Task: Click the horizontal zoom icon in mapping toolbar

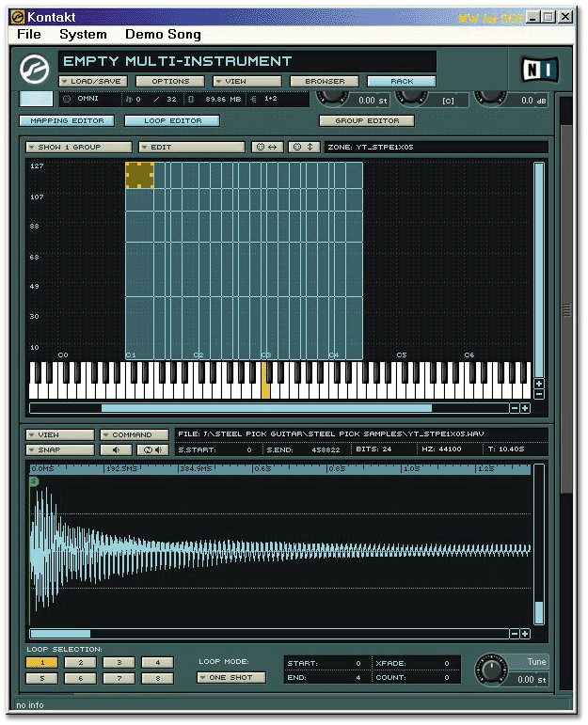Action: 266,147
